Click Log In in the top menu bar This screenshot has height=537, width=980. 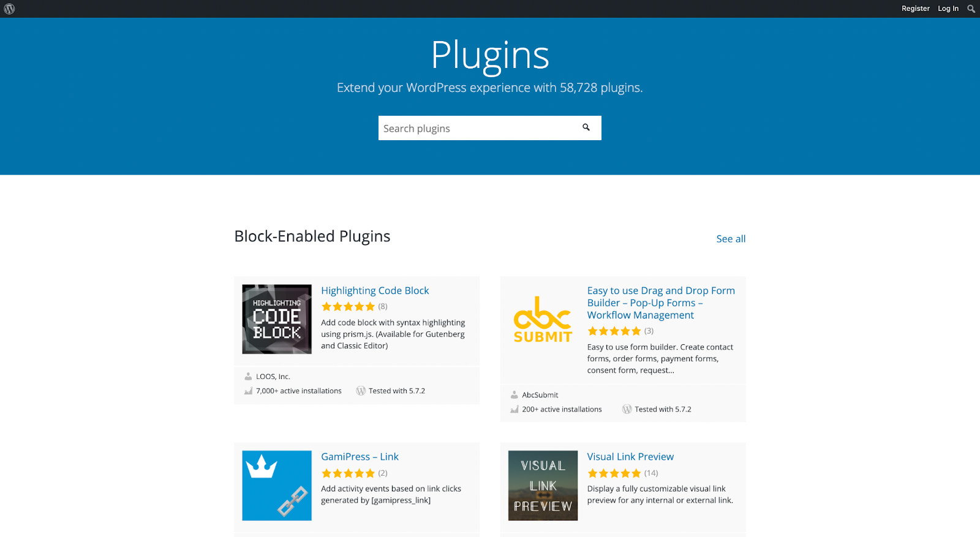point(948,9)
